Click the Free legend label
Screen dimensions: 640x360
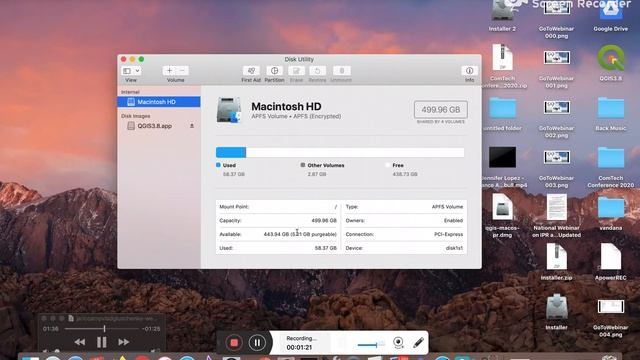398,165
